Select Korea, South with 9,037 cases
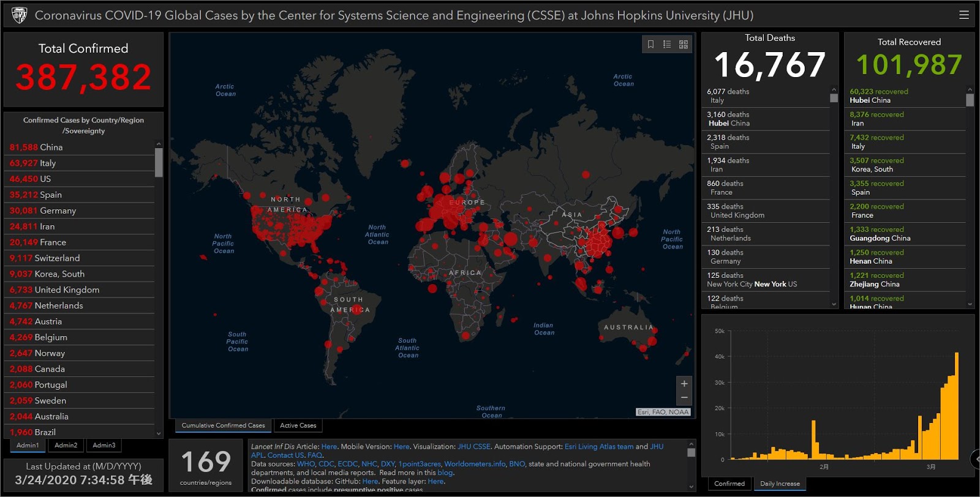The height and width of the screenshot is (497, 980). point(80,274)
